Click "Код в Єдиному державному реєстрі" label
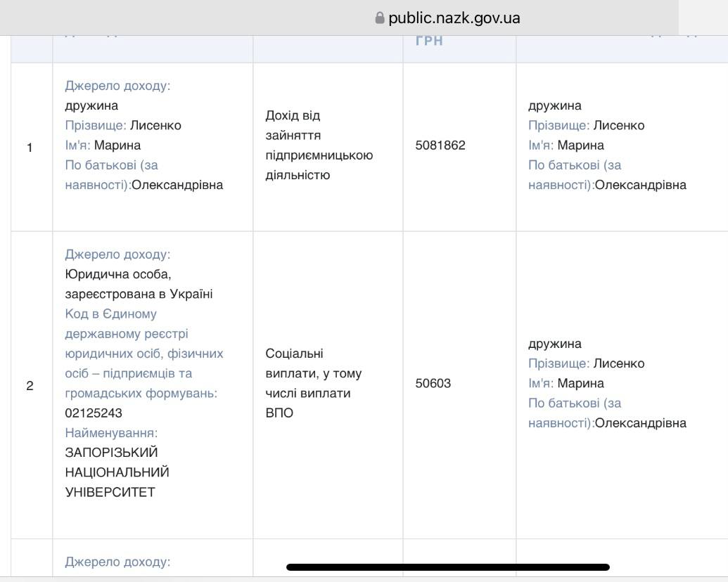Viewport: 728px width, 582px height. click(x=126, y=323)
